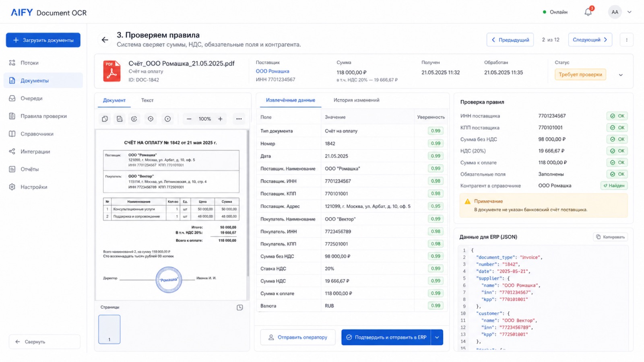644x362 pixels.
Task: Click Подтвердить и отправить в ERP
Action: coord(386,337)
